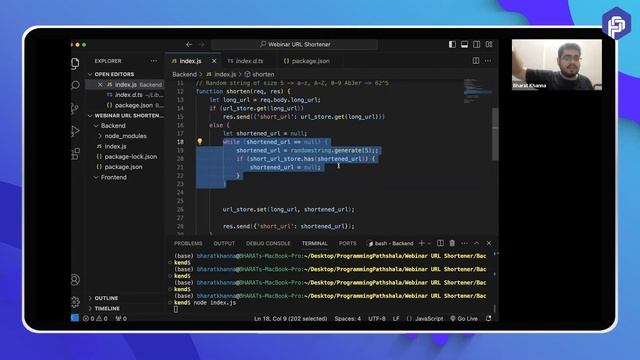Open editor More Actions ellipsis
This screenshot has width=640, height=360.
point(488,61)
